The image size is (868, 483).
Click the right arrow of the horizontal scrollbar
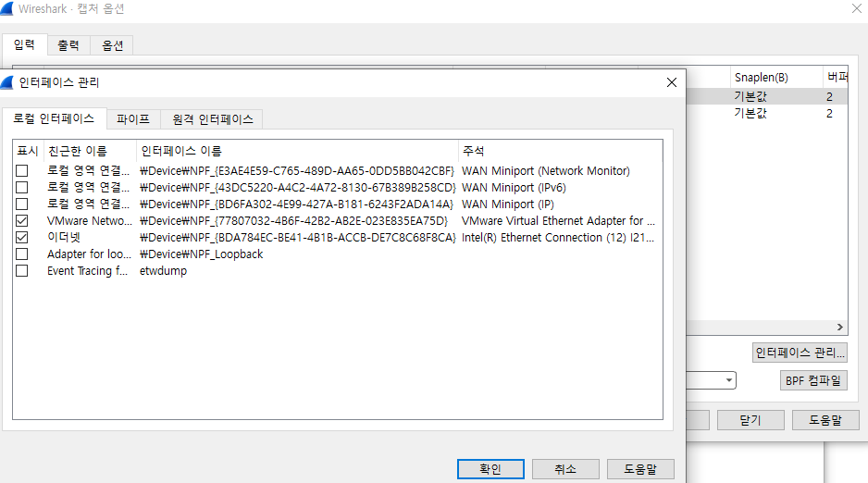[839, 327]
